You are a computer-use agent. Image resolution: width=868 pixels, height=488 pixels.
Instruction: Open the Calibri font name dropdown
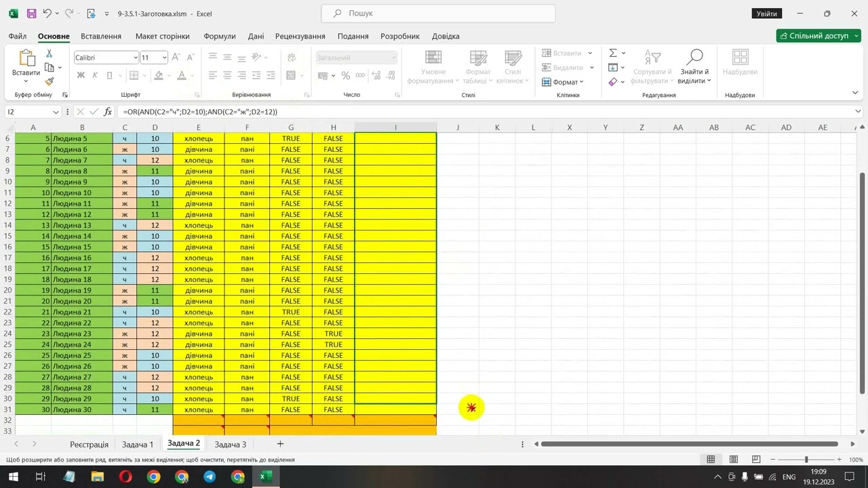[134, 58]
